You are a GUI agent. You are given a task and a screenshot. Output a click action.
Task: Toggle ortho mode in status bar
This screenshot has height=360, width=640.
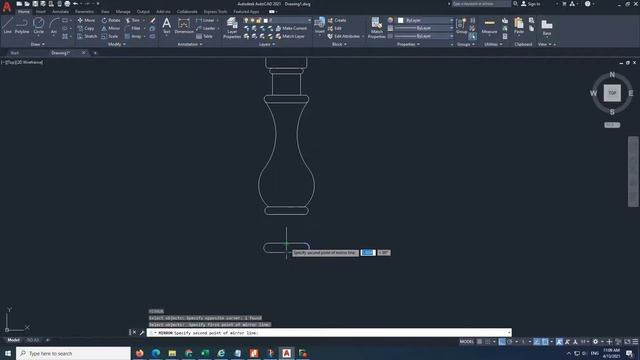[x=502, y=342]
